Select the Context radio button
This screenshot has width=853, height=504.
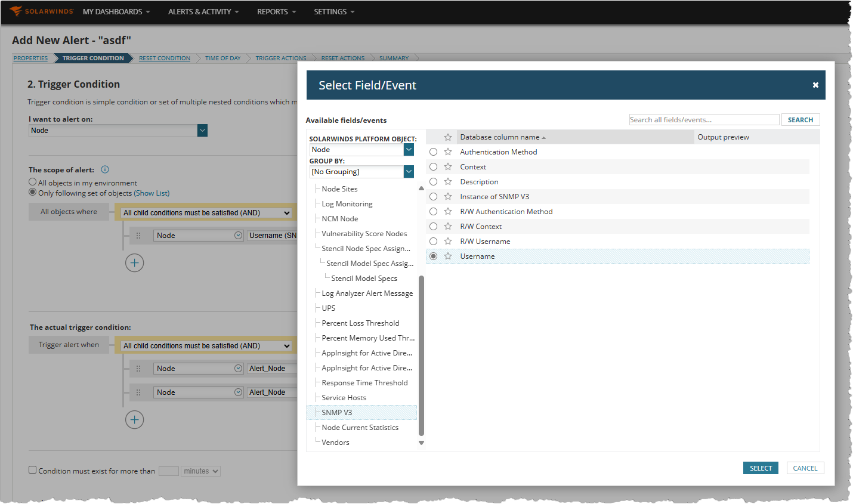pyautogui.click(x=434, y=167)
